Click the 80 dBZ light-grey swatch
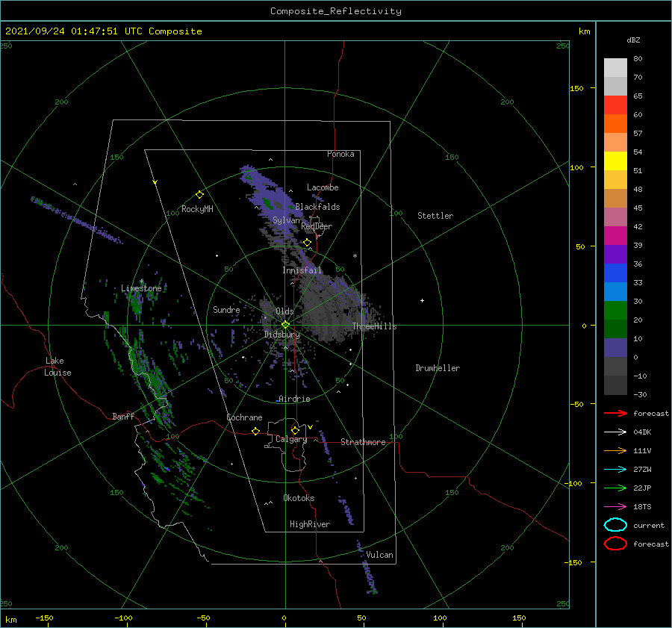 point(615,67)
